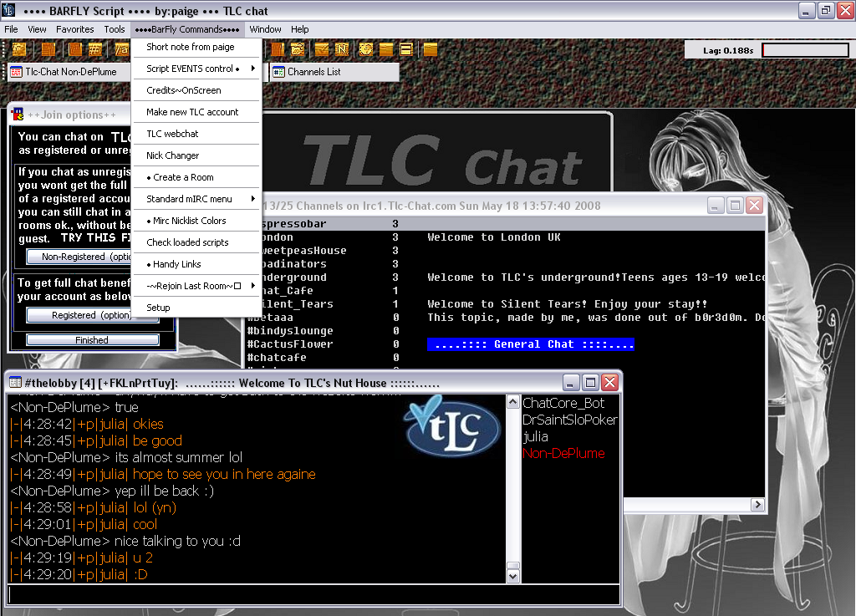Click the icon between round-face and tile icons

coord(386,49)
